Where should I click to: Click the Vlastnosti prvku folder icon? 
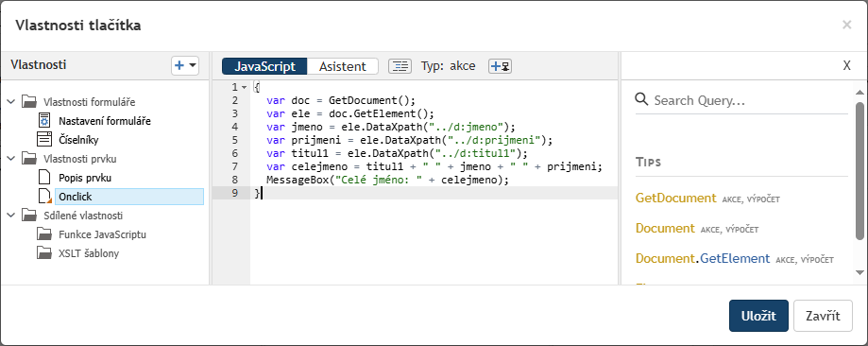point(28,158)
